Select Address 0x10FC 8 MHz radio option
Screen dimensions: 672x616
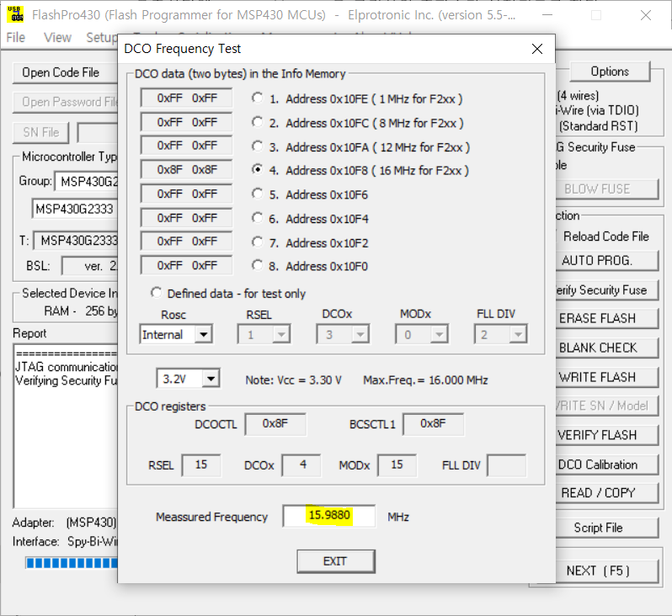tap(257, 122)
